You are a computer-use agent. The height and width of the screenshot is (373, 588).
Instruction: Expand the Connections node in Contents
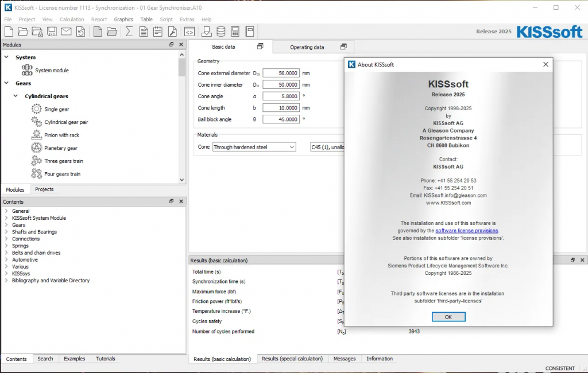tap(6, 239)
